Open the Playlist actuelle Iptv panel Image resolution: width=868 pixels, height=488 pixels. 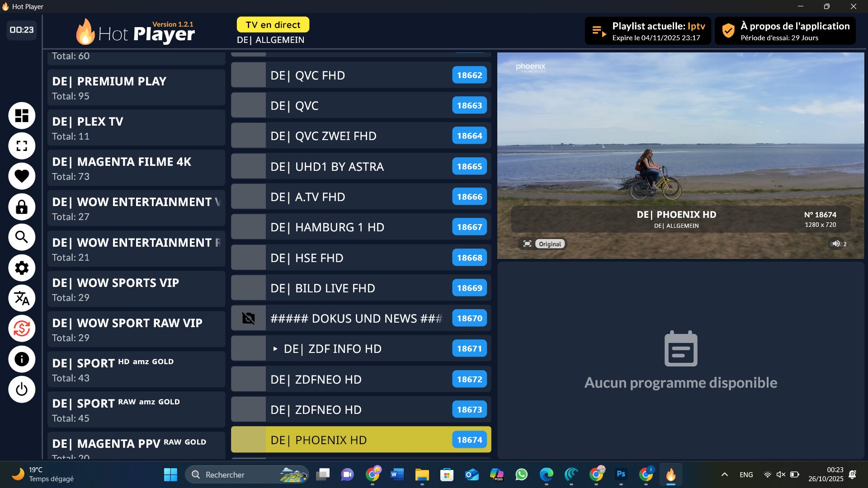tap(648, 31)
